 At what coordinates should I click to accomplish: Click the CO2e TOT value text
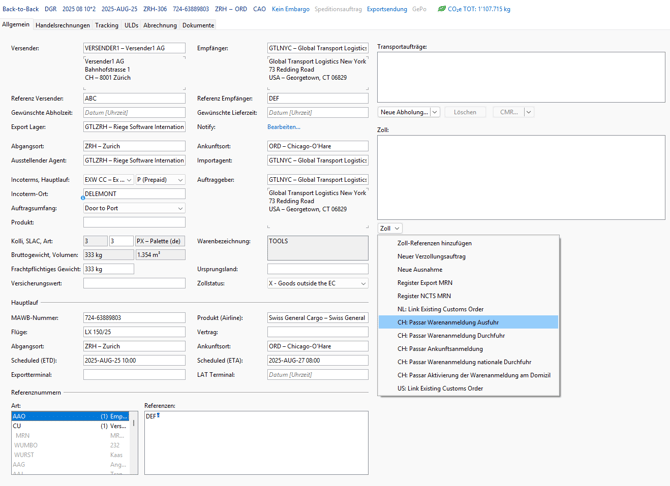479,9
